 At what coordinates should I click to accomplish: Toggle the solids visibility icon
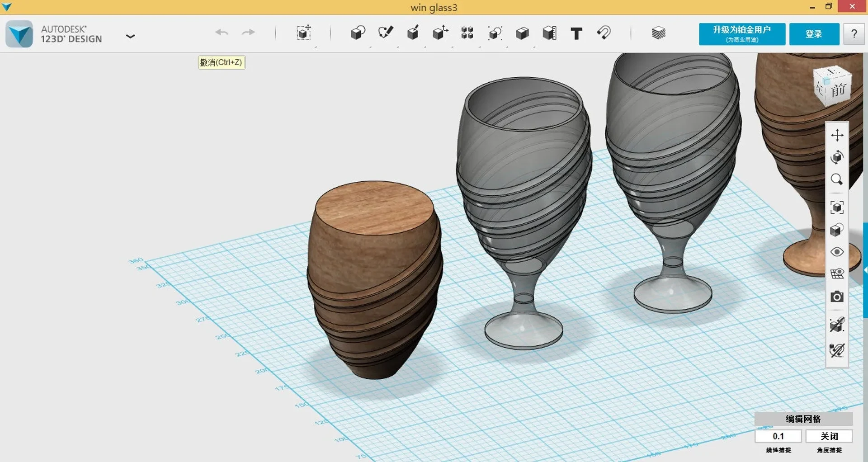(837, 325)
